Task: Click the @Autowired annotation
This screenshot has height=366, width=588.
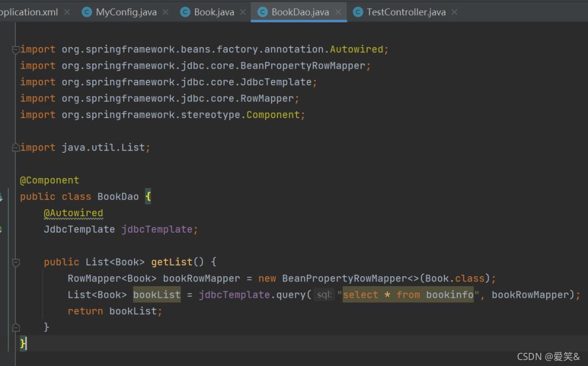Action: click(x=73, y=213)
